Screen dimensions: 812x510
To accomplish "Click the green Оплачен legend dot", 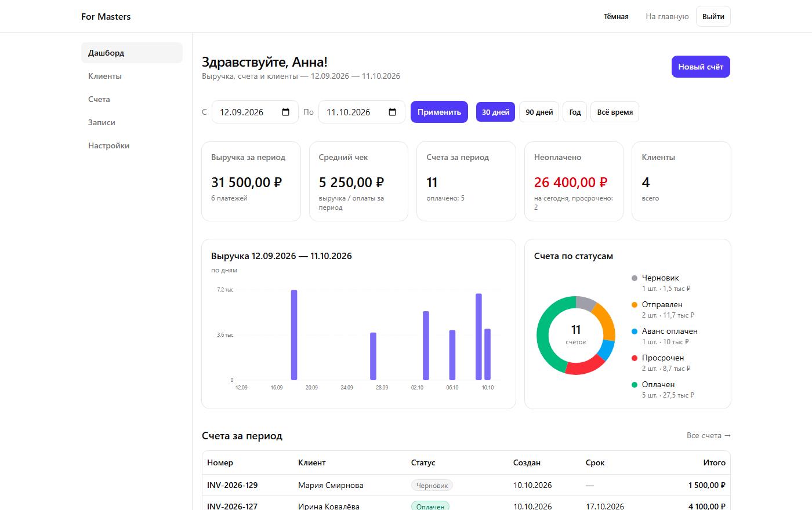I will [x=635, y=385].
